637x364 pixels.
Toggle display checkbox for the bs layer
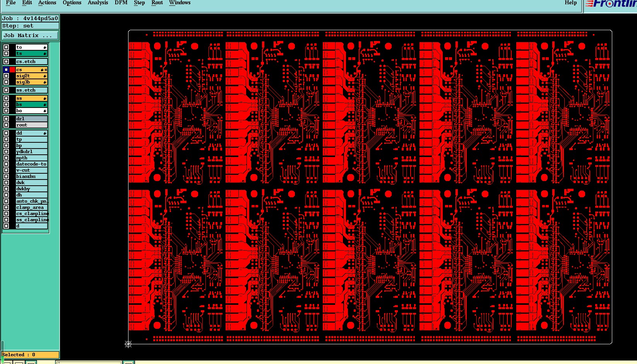6,104
